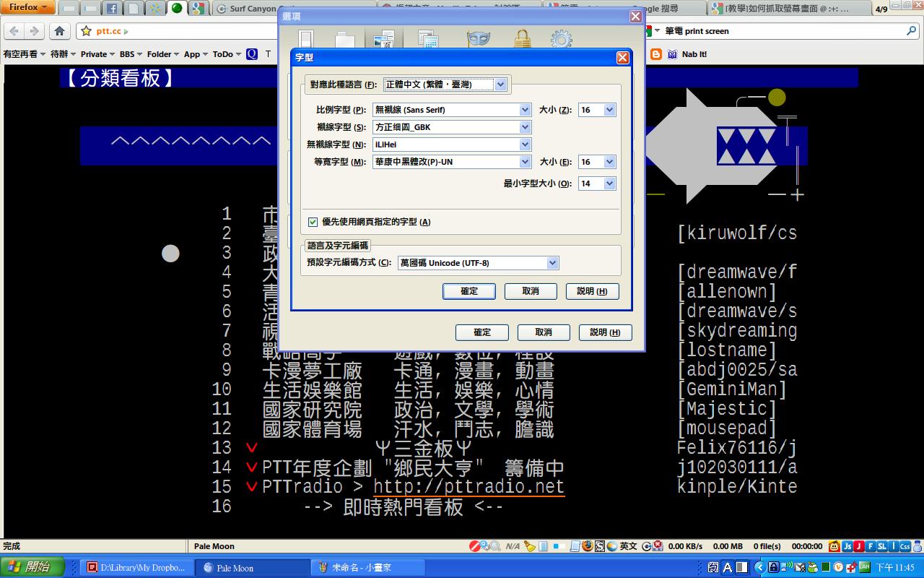Open the sans-serif font dropdown showing iLiHei
This screenshot has width=924, height=578.
click(x=453, y=144)
